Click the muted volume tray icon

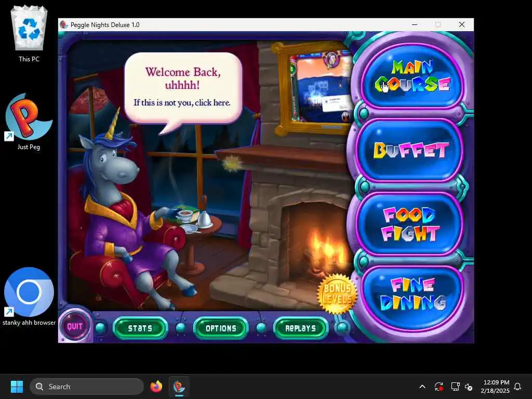coord(469,387)
